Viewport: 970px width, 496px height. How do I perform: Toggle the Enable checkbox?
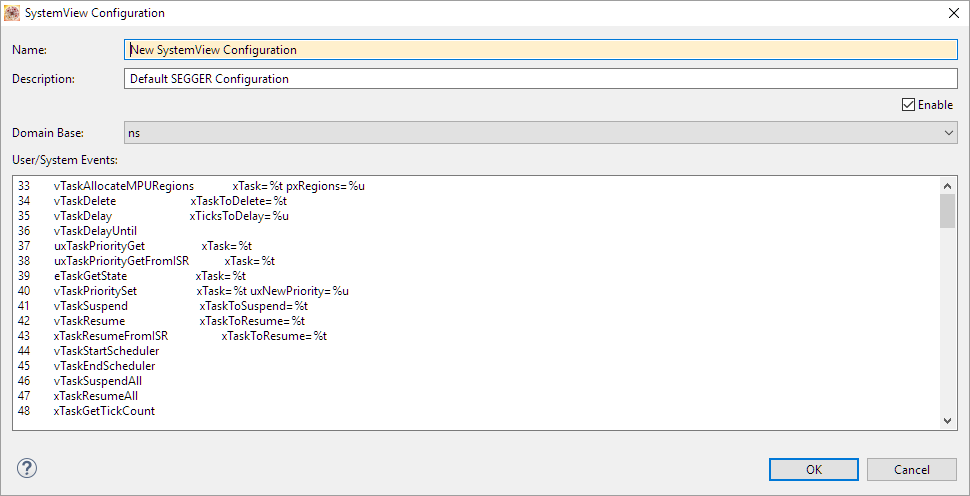[x=908, y=105]
